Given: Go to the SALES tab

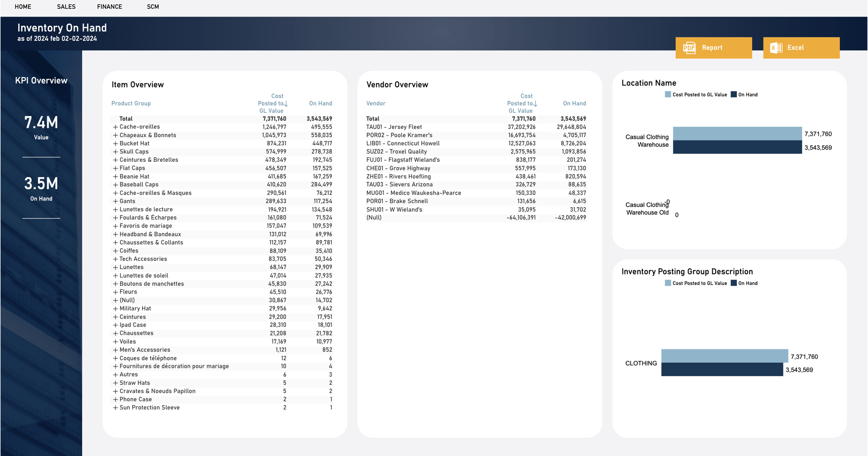Looking at the screenshot, I should click(66, 7).
